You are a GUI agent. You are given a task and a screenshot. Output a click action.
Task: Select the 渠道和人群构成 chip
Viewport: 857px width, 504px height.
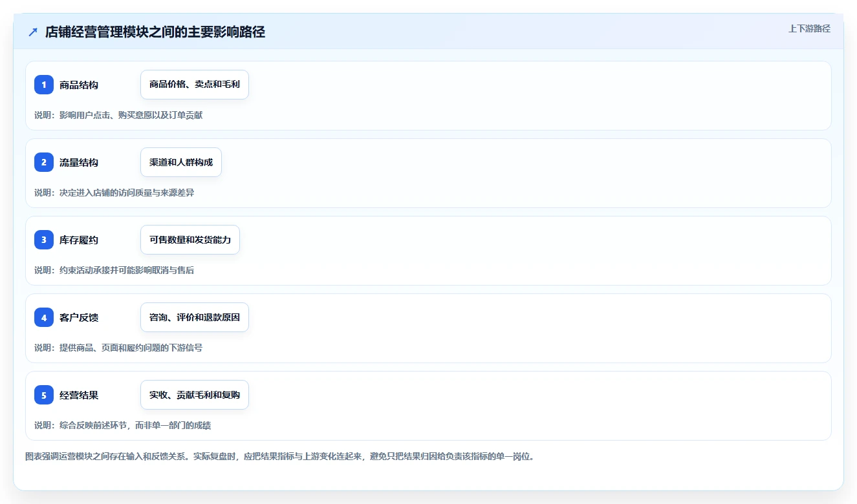tap(181, 162)
